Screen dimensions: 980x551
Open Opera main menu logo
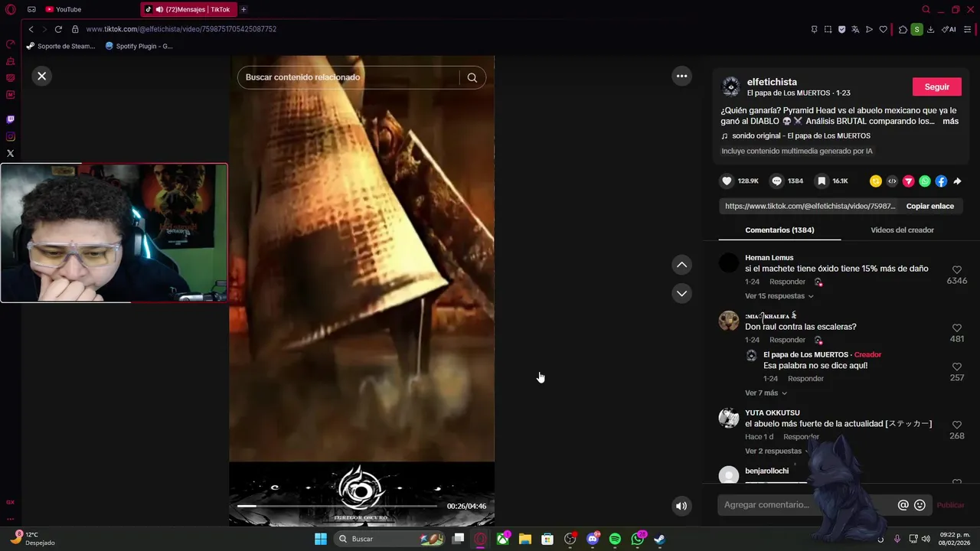(10, 9)
